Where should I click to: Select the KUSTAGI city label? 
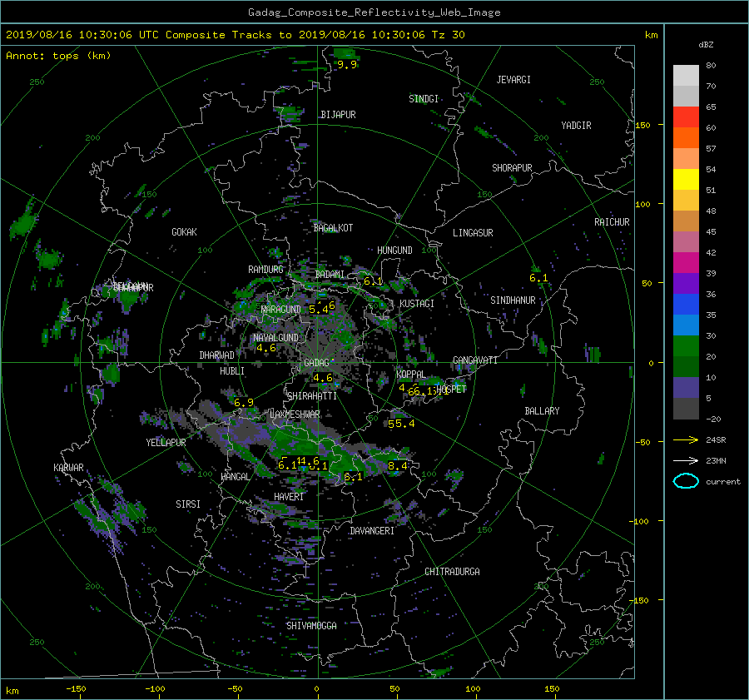[417, 304]
